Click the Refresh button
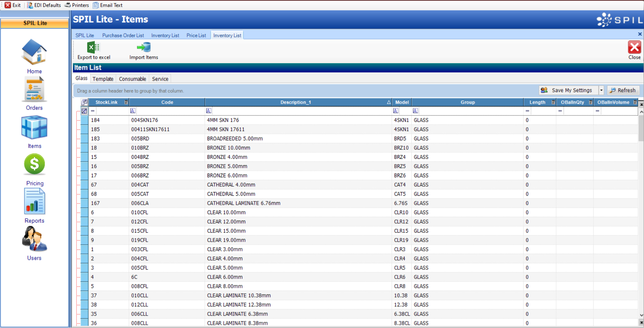This screenshot has height=328, width=644. pyautogui.click(x=623, y=90)
